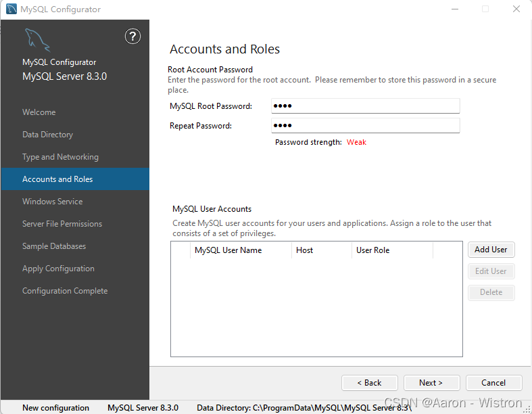Click MySQL Server 8.3.0 status bar entry
Image resolution: width=532 pixels, height=414 pixels.
click(143, 407)
